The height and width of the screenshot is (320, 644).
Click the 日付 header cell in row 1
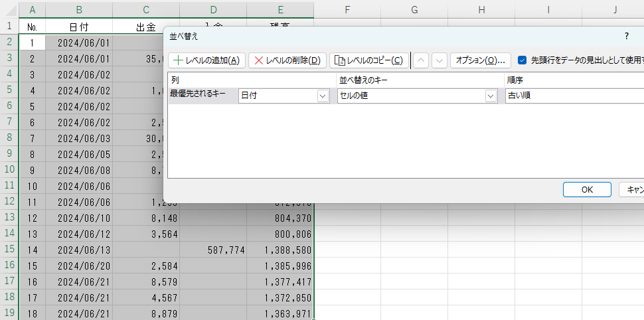(x=79, y=27)
